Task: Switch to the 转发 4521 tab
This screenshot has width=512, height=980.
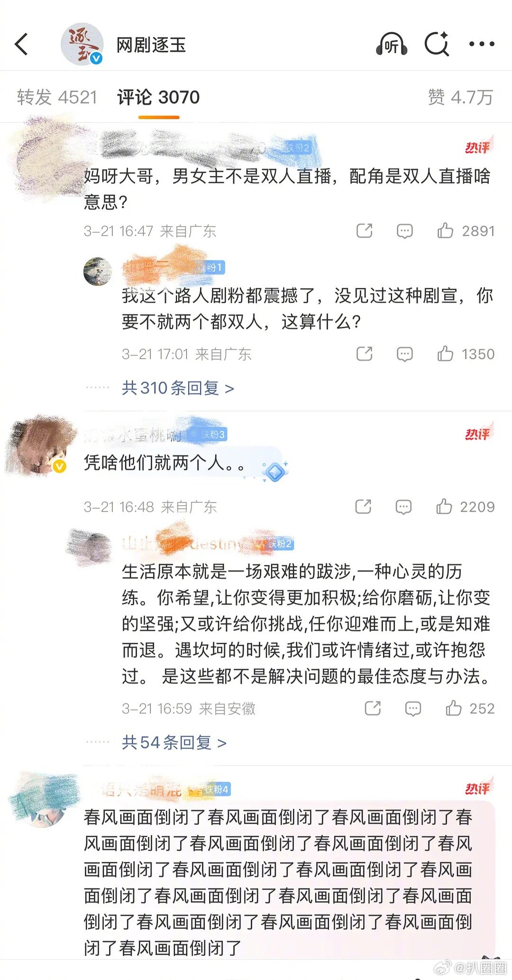Action: point(57,97)
